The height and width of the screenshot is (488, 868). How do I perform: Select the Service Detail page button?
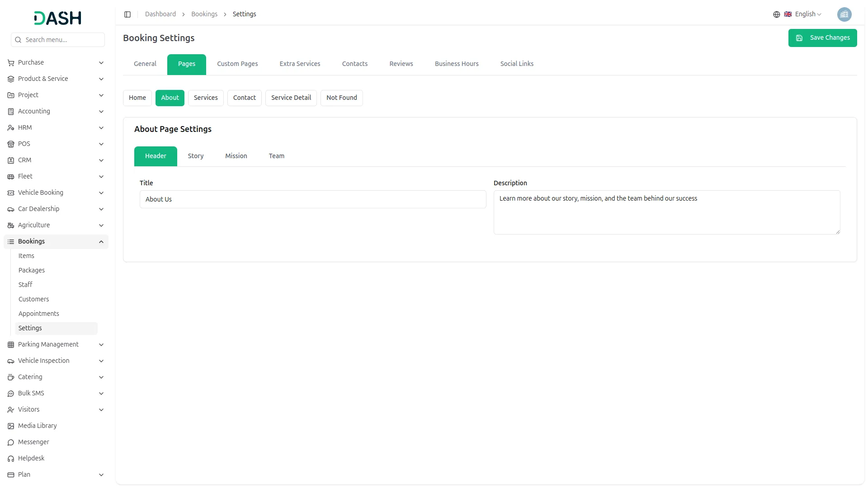point(291,98)
